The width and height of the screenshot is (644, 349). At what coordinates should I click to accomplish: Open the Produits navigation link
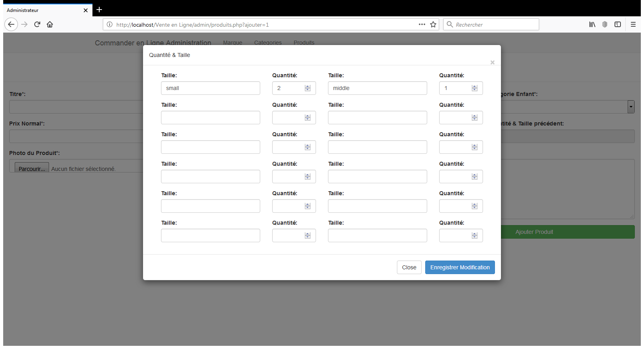[304, 43]
